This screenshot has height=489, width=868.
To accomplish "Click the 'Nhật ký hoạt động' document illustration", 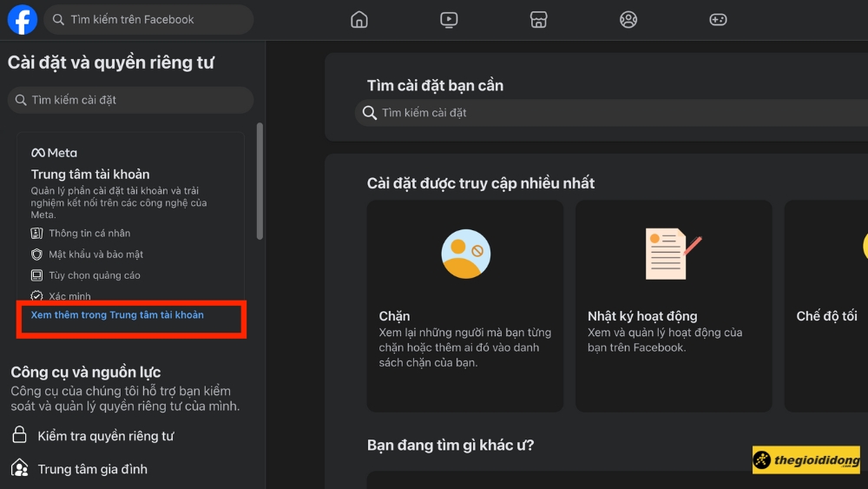I will [674, 254].
